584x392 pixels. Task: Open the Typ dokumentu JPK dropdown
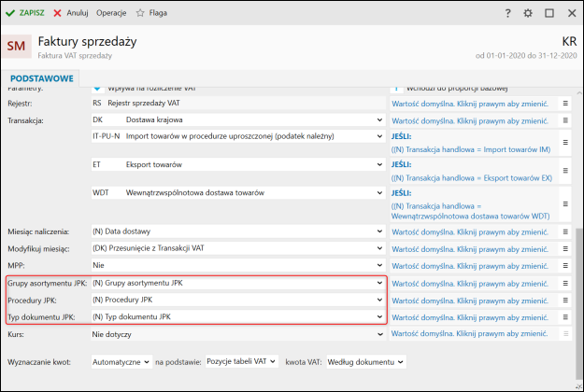coord(379,317)
